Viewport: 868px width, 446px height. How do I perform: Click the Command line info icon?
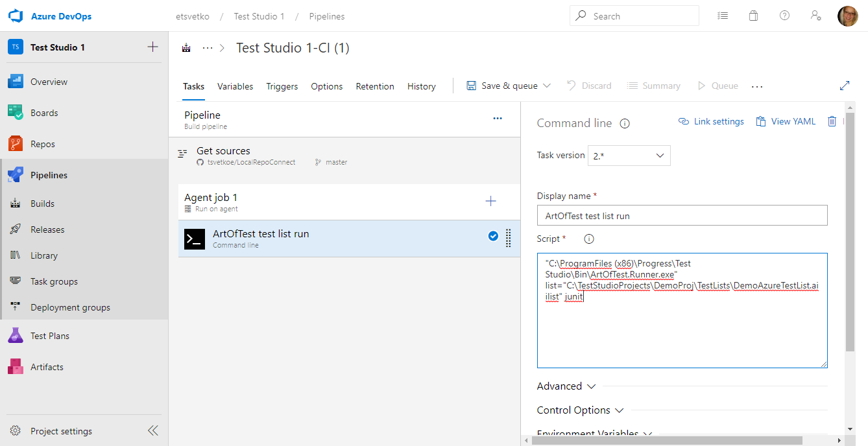(625, 123)
